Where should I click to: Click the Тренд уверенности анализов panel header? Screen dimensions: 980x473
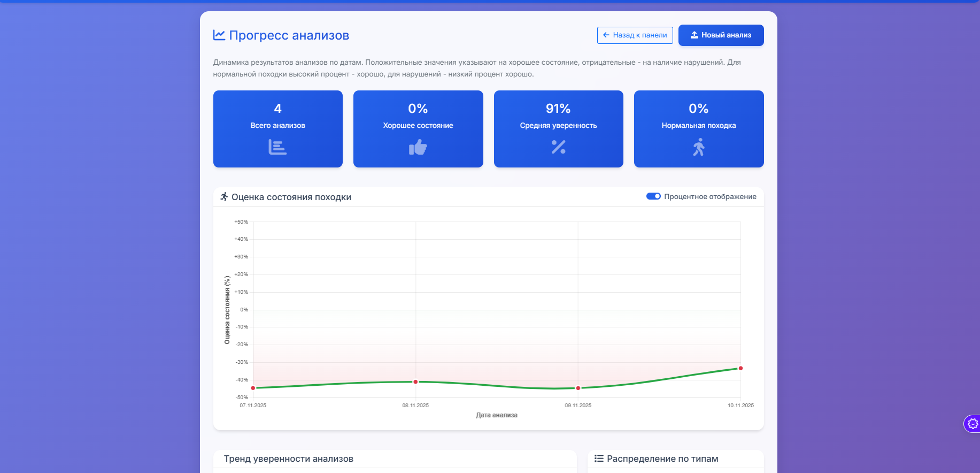[289, 459]
